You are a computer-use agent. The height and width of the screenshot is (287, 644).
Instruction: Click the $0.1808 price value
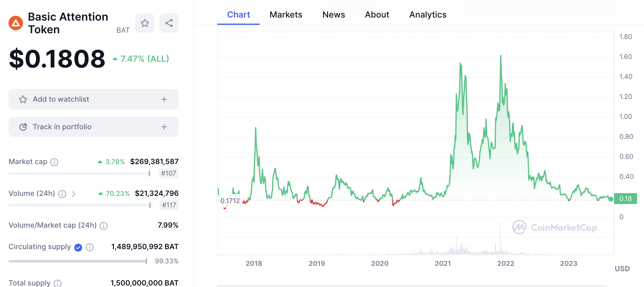point(57,59)
